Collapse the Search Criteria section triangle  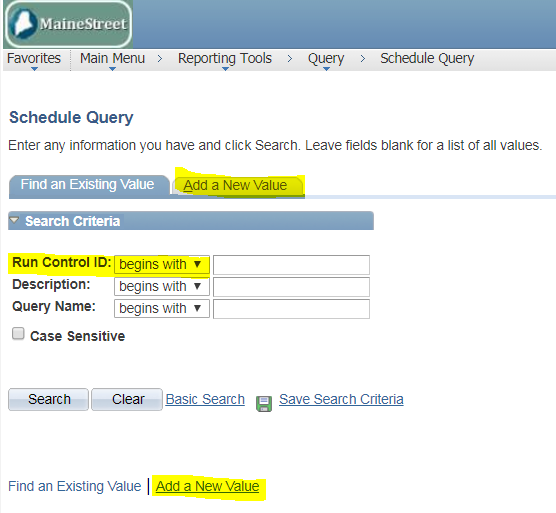(x=14, y=221)
